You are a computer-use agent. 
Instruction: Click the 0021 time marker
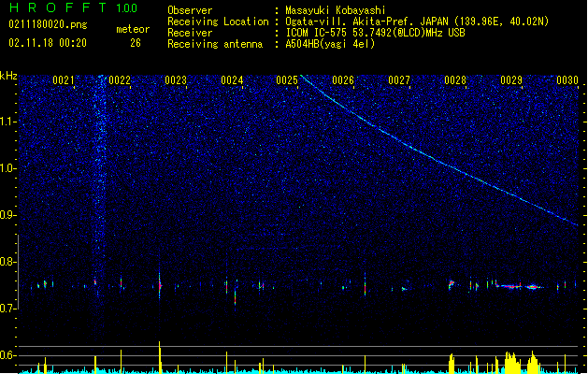(x=63, y=80)
